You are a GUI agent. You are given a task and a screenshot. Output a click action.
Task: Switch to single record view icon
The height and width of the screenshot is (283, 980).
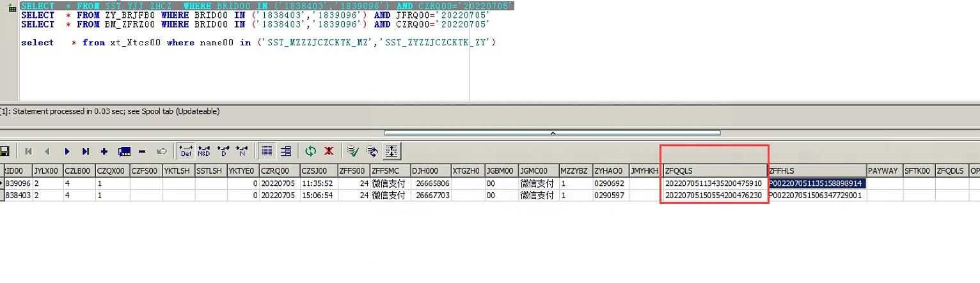(286, 151)
